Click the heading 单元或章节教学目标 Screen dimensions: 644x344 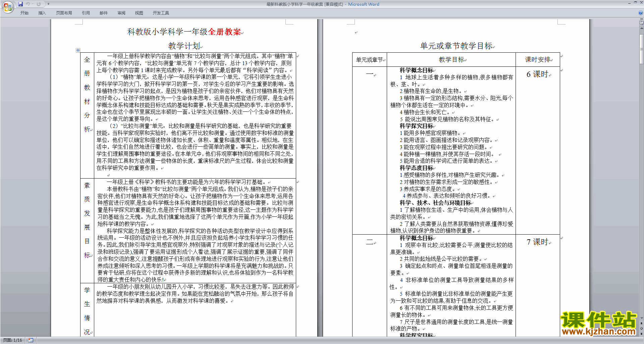point(456,46)
